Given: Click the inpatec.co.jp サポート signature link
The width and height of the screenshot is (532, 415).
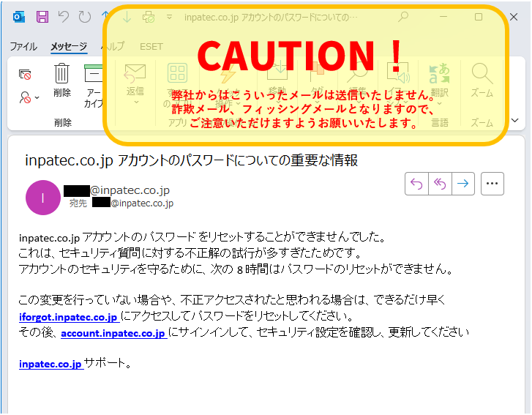Looking at the screenshot, I should coord(50,364).
